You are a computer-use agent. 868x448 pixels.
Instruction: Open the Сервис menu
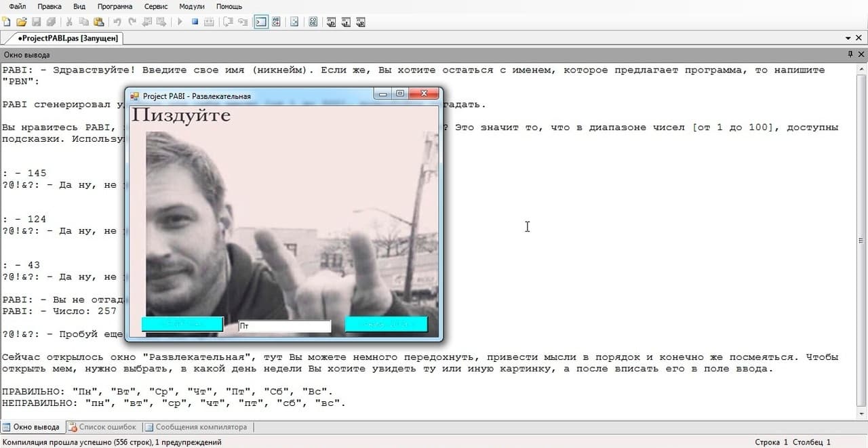(x=157, y=6)
